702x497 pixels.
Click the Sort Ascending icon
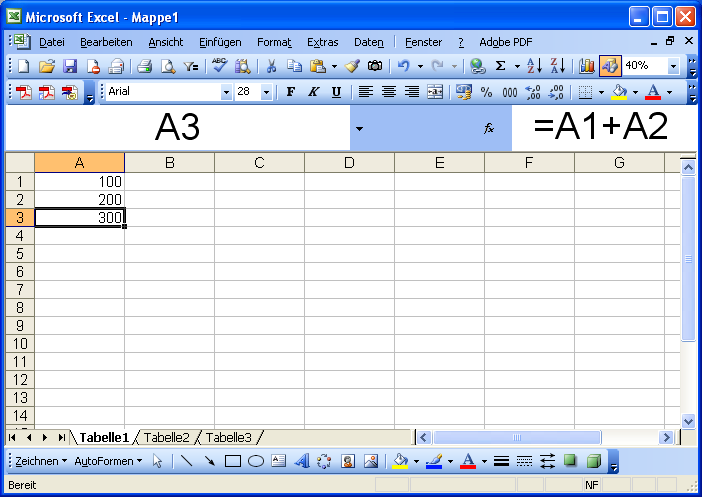(534, 66)
